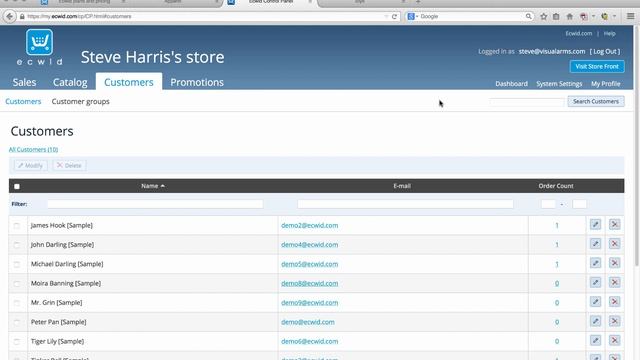Delete Peter Pan customer with X icon
The image size is (640, 360).
click(614, 321)
